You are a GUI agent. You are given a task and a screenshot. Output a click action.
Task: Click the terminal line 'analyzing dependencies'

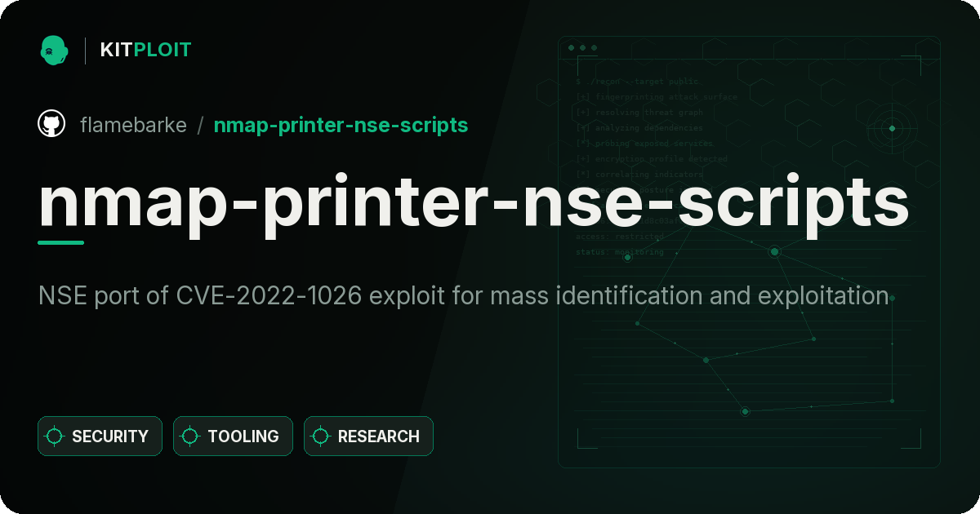click(x=639, y=128)
